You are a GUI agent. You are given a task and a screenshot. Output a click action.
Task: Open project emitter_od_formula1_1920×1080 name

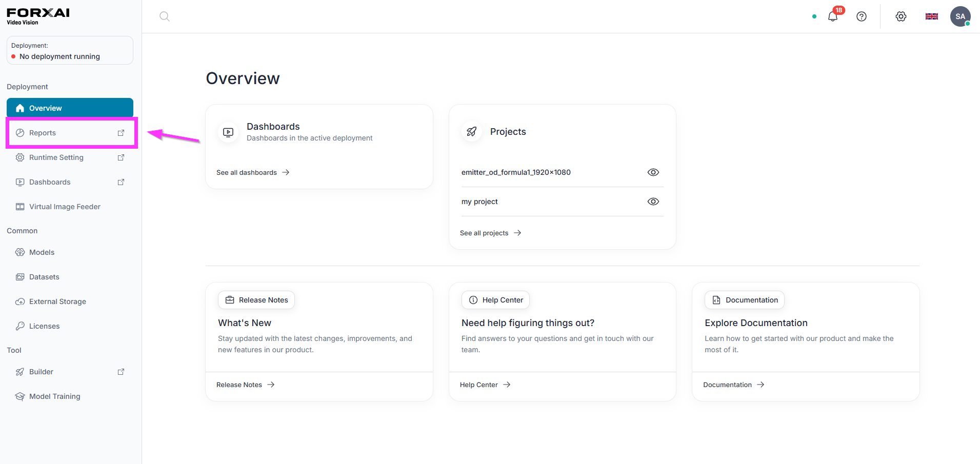[x=516, y=172]
